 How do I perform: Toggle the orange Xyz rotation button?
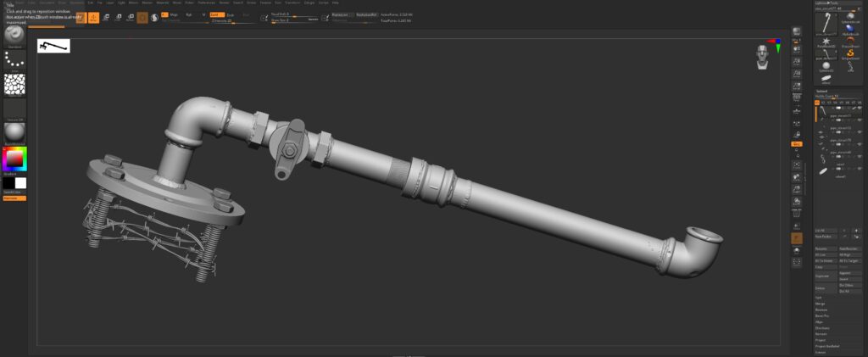(x=797, y=144)
